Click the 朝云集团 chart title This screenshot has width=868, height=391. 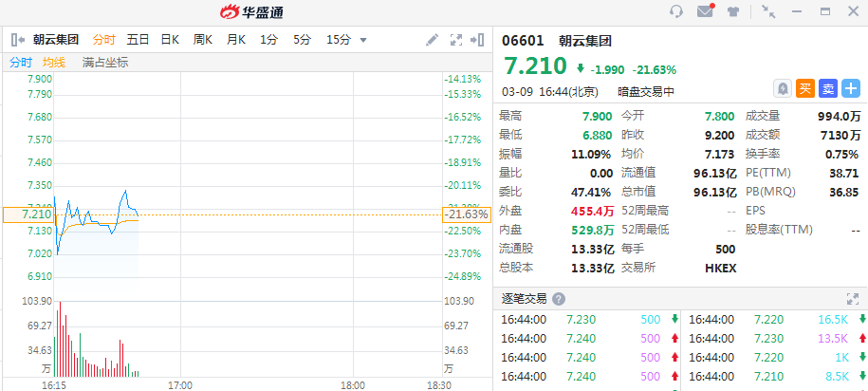55,40
